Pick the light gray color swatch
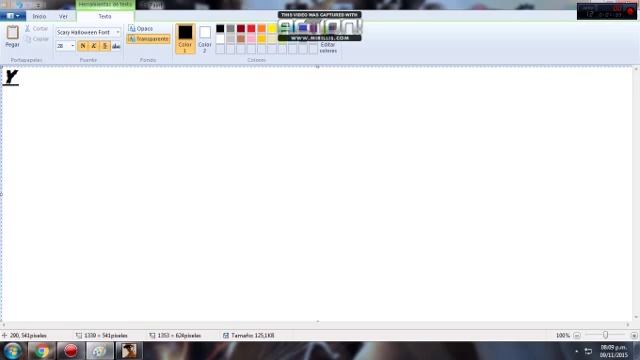Viewport: 640px width, 360px height. (x=231, y=39)
